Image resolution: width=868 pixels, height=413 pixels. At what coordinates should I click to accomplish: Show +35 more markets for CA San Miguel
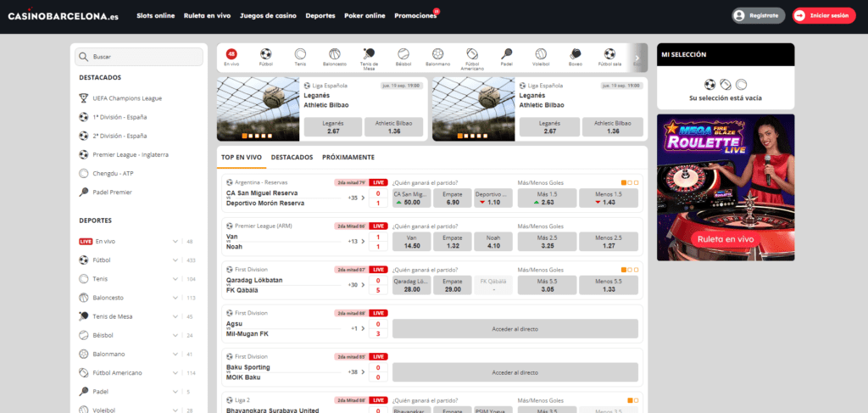click(x=356, y=198)
